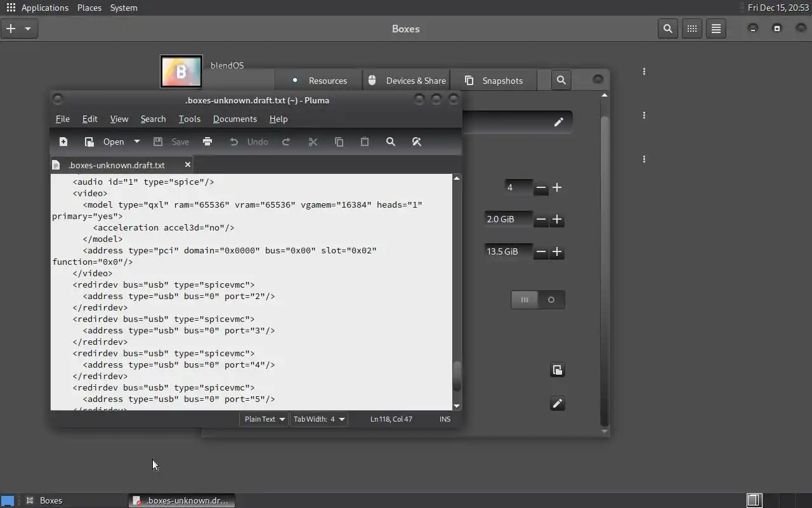
Task: Select the .boxes-unknown.draft.txt document tab
Action: (117, 165)
